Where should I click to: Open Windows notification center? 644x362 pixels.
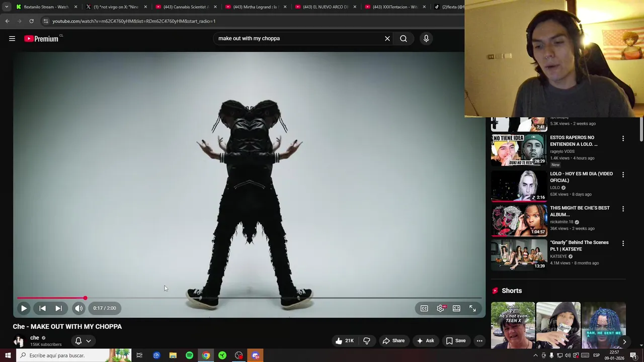pyautogui.click(x=633, y=355)
